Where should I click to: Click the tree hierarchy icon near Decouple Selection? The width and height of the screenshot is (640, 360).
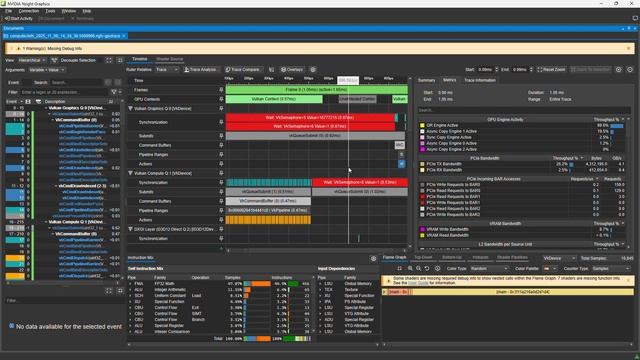click(54, 60)
